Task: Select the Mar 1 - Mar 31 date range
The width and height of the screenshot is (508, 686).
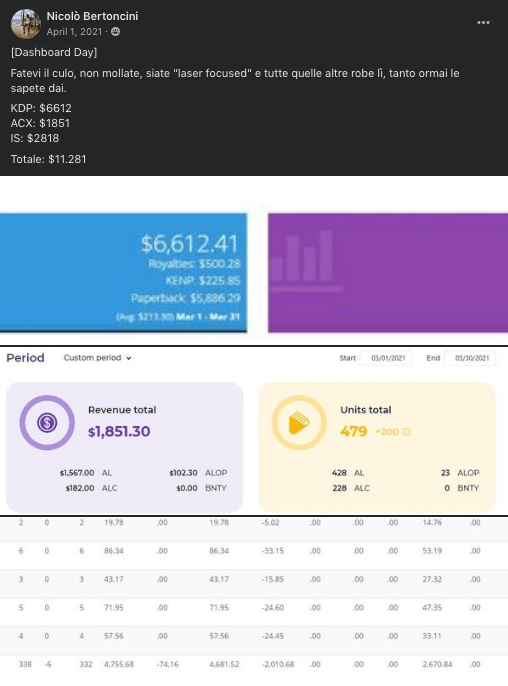Action: (x=208, y=316)
